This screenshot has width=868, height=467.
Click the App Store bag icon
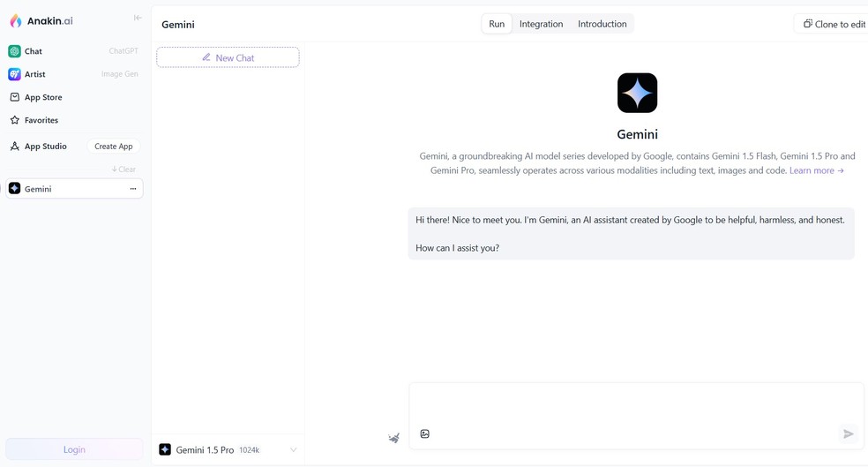pos(15,97)
